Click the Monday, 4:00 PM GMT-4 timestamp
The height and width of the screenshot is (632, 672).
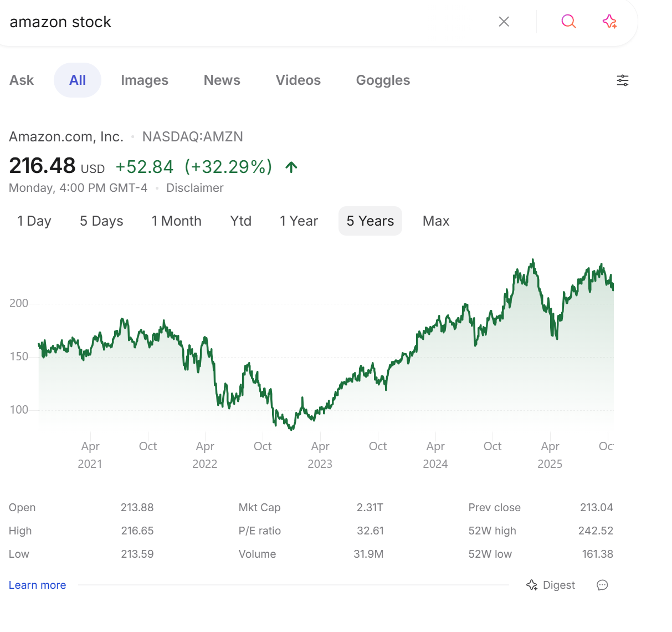coord(78,188)
